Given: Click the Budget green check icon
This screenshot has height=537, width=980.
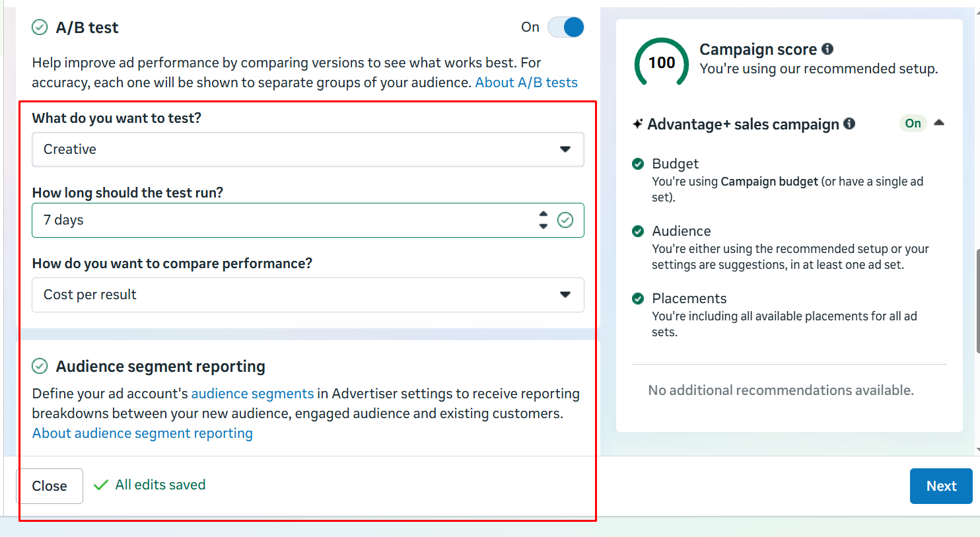Looking at the screenshot, I should (638, 164).
